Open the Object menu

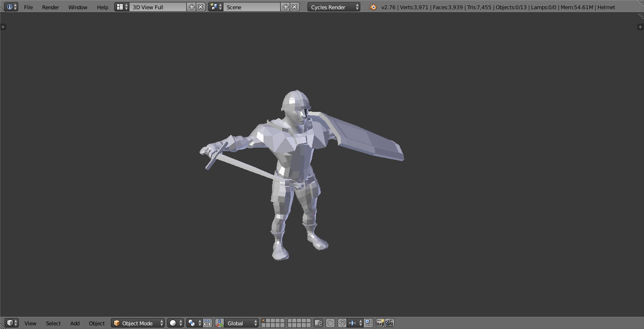[97, 323]
